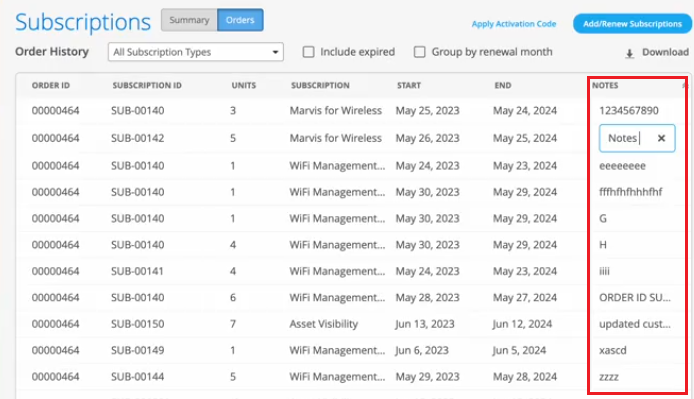Click the Download label
Image resolution: width=694 pixels, height=399 pixels.
click(x=665, y=52)
